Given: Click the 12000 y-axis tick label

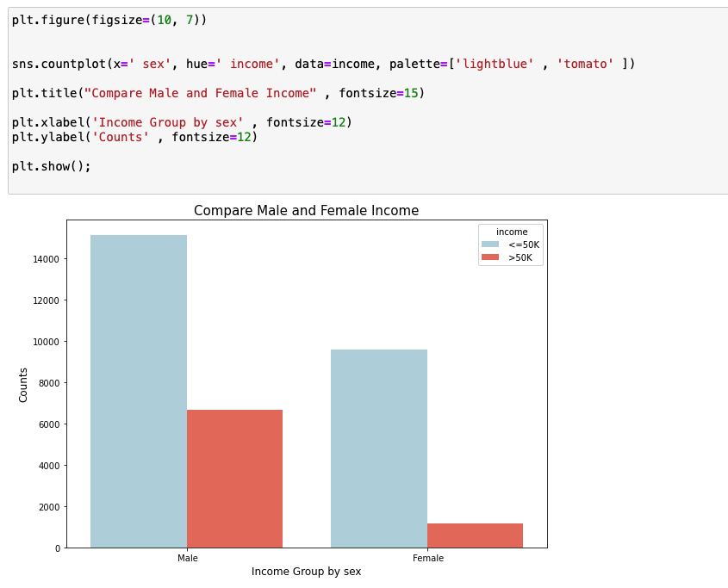Looking at the screenshot, I should point(46,300).
